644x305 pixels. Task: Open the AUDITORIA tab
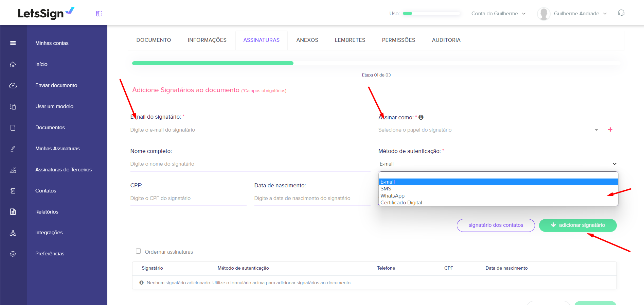pyautogui.click(x=446, y=40)
